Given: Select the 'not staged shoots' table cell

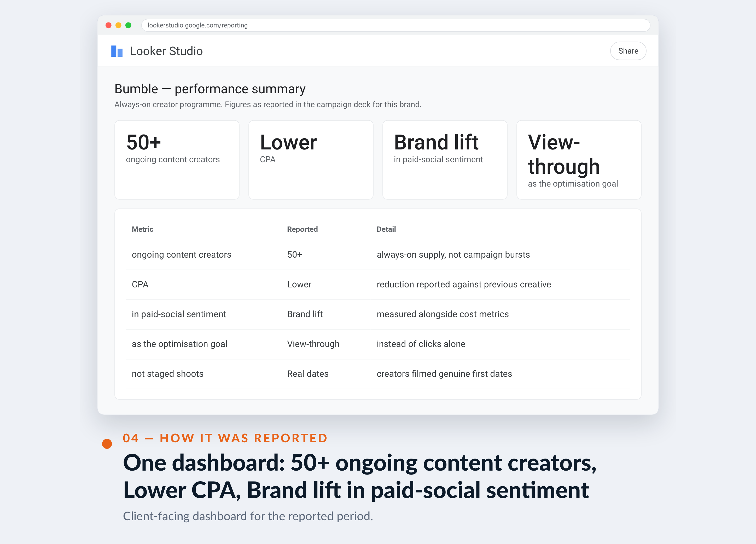Looking at the screenshot, I should point(168,374).
